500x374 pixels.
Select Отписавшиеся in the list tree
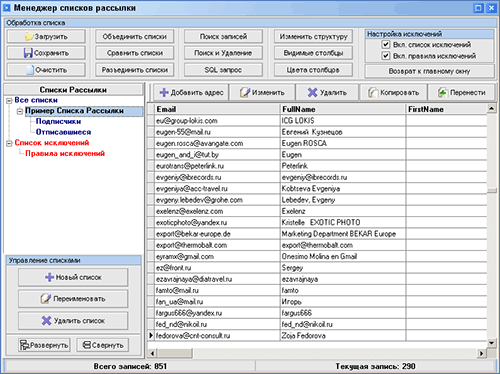tap(63, 132)
